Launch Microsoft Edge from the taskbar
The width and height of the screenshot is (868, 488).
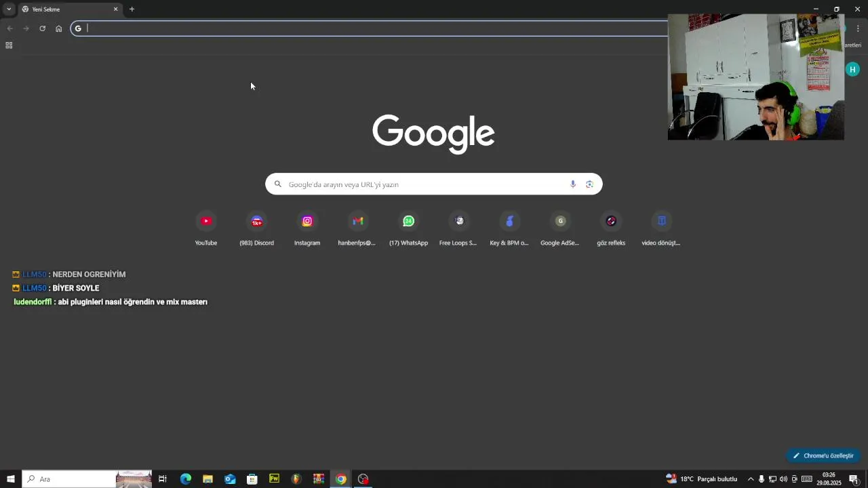(185, 479)
